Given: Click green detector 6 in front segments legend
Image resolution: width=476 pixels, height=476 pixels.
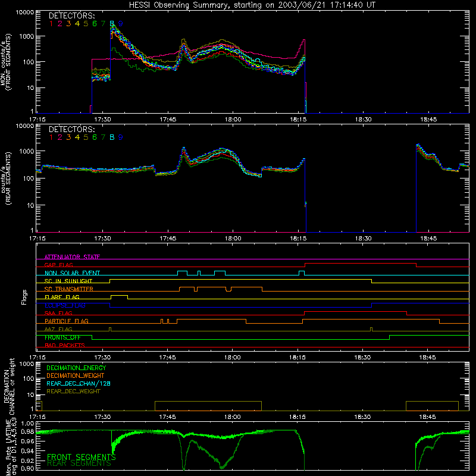Looking at the screenshot, I should (x=95, y=23).
